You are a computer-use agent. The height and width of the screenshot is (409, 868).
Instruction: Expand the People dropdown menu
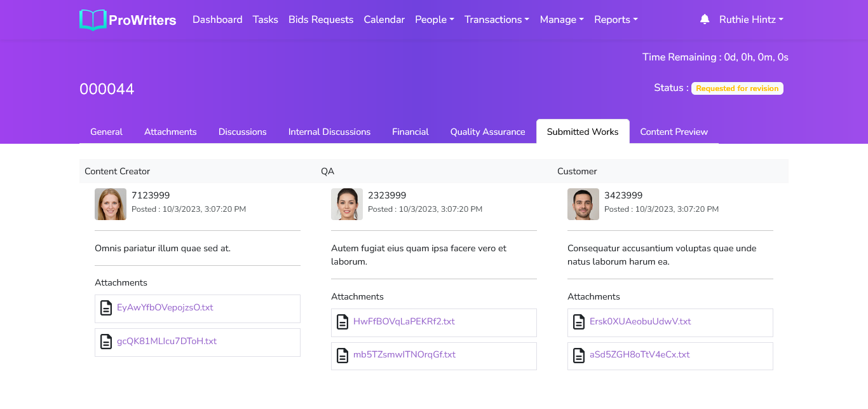click(434, 20)
